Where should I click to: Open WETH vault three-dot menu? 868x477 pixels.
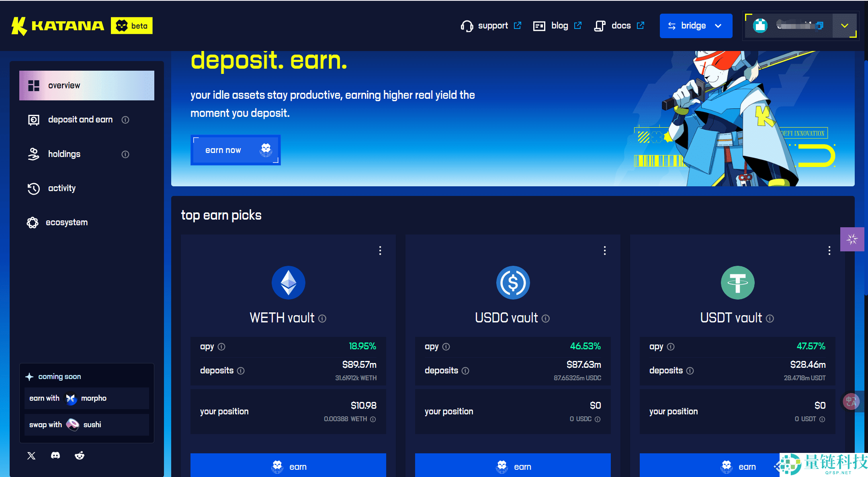click(380, 251)
